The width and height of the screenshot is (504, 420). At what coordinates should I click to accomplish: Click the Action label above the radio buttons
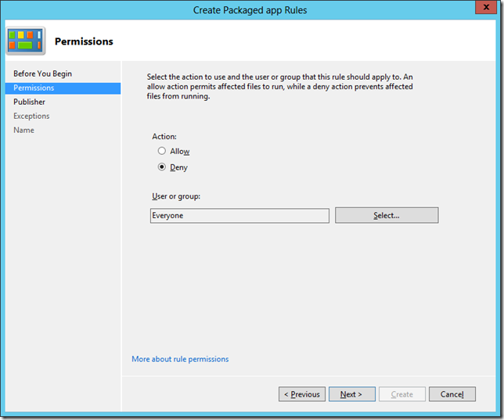pyautogui.click(x=164, y=136)
